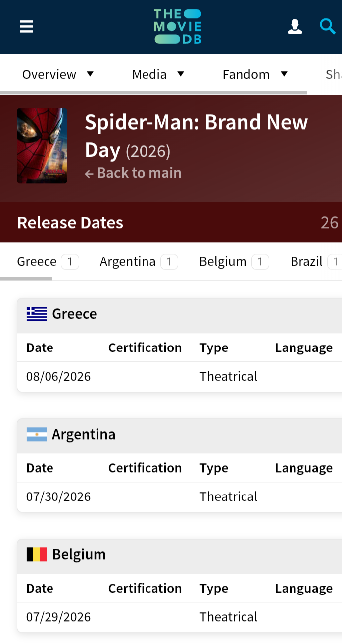Expand the Fandom dropdown menu

coord(255,74)
